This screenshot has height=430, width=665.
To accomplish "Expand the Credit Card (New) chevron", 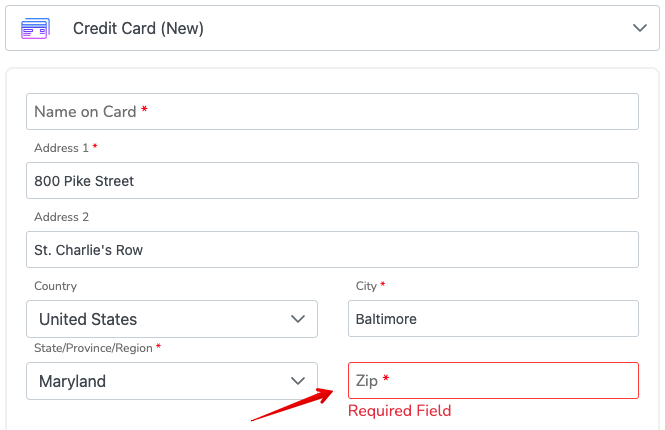I will click(x=640, y=28).
